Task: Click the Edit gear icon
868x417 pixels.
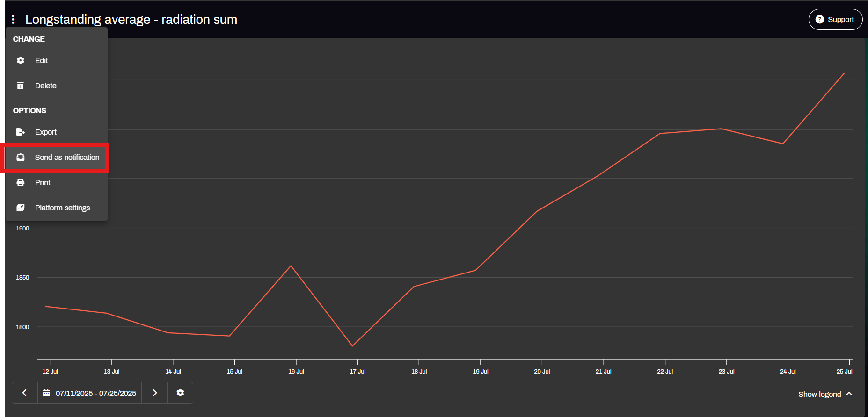Action: coord(21,60)
